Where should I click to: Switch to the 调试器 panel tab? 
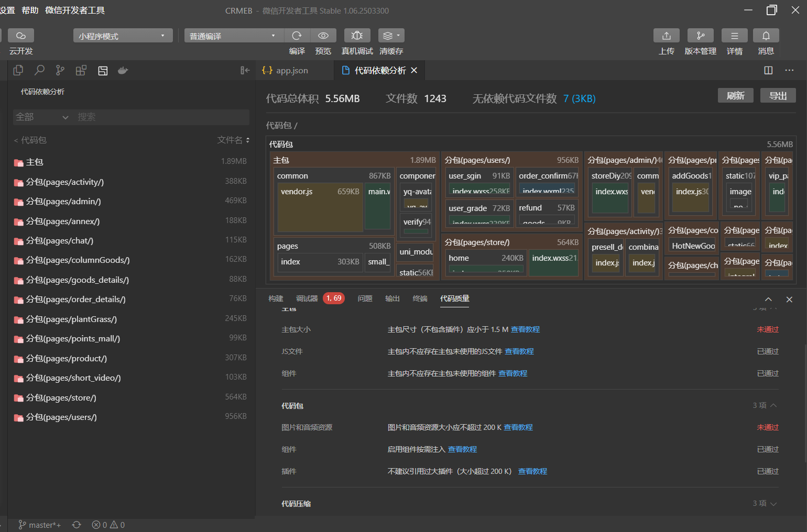307,298
